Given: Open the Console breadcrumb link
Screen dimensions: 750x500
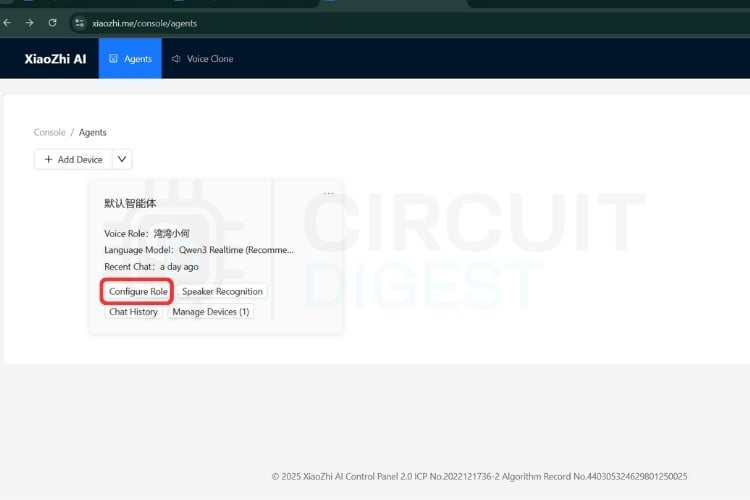Looking at the screenshot, I should (49, 132).
